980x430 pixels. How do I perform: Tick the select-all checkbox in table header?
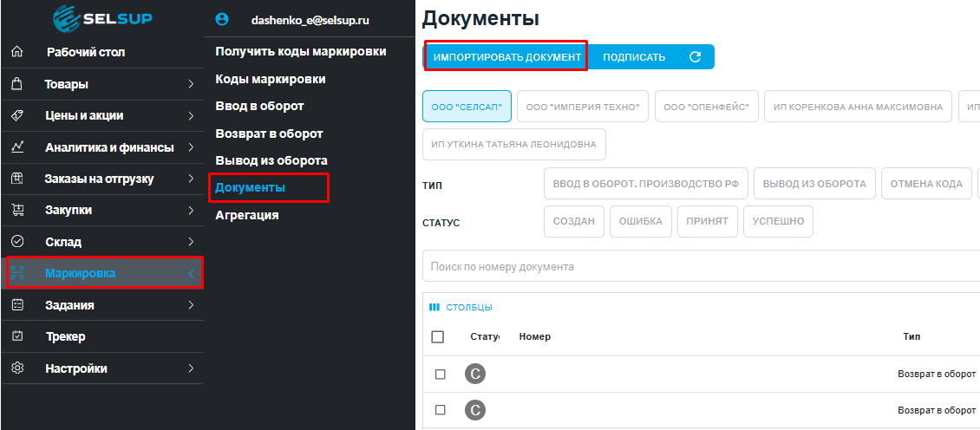pyautogui.click(x=438, y=336)
